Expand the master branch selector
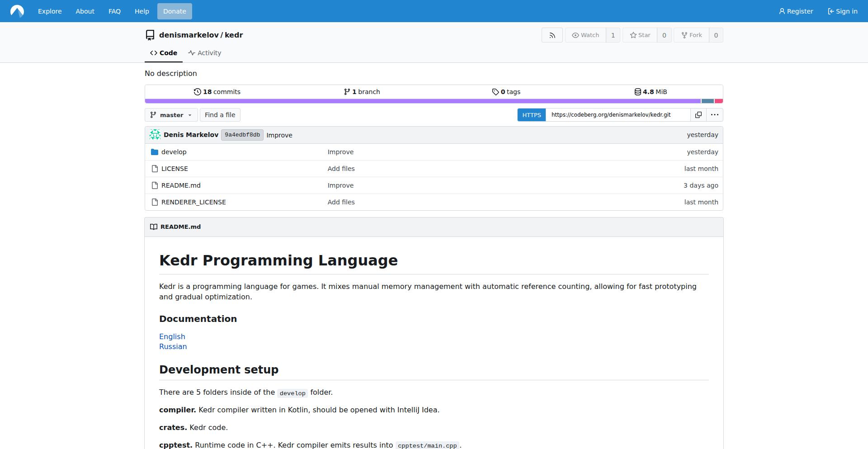This screenshot has width=868, height=449. click(x=171, y=114)
